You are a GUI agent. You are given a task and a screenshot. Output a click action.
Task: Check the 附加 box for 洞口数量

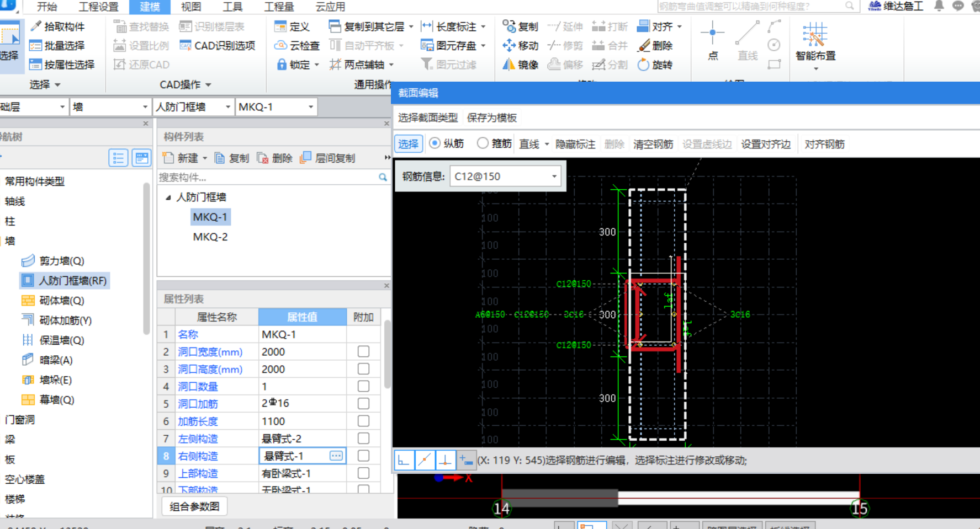pos(363,386)
